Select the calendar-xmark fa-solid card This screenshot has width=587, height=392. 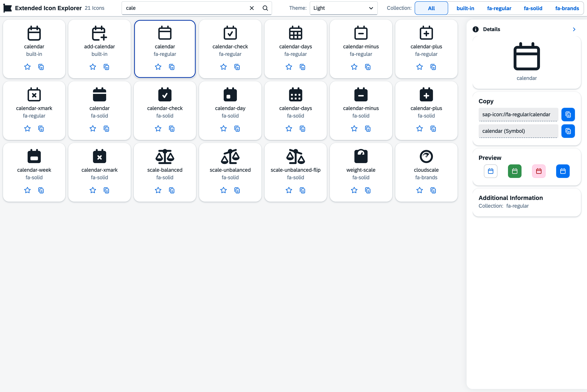coord(100,172)
